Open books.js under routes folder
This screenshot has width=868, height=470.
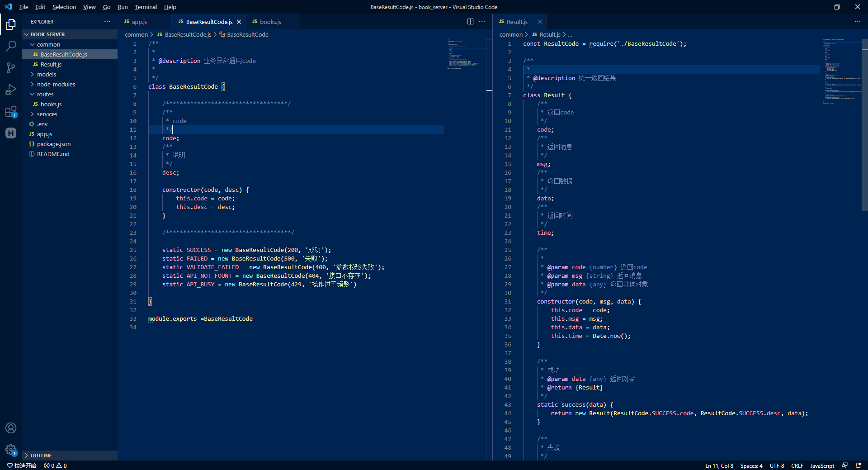pos(70,104)
